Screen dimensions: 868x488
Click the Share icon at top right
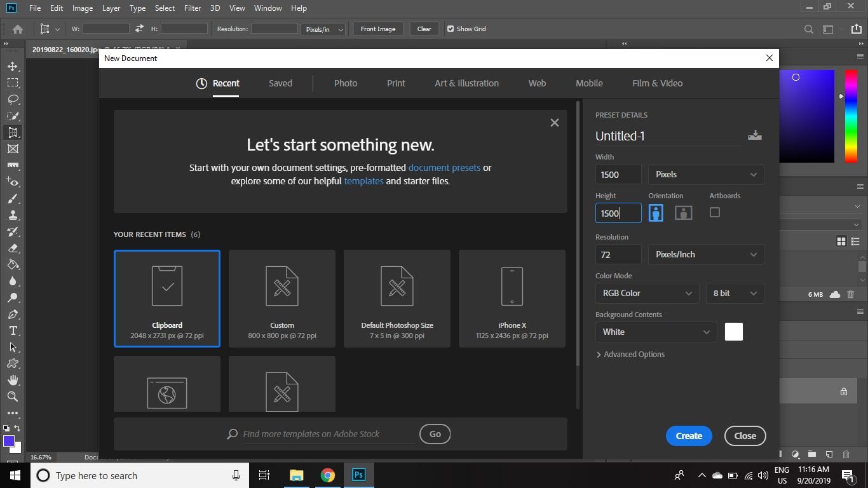856,29
